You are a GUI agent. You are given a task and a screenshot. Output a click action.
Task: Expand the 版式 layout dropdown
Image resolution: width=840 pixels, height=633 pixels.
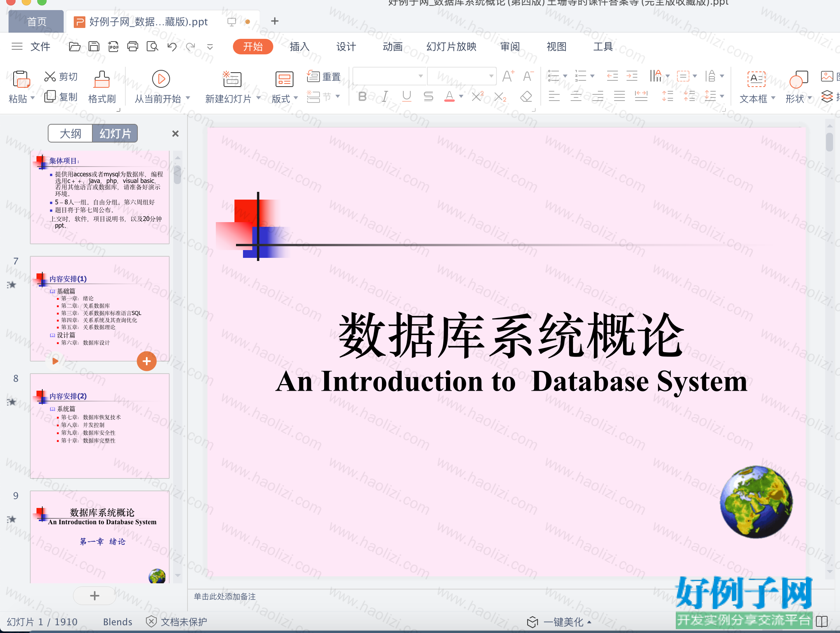[x=296, y=98]
